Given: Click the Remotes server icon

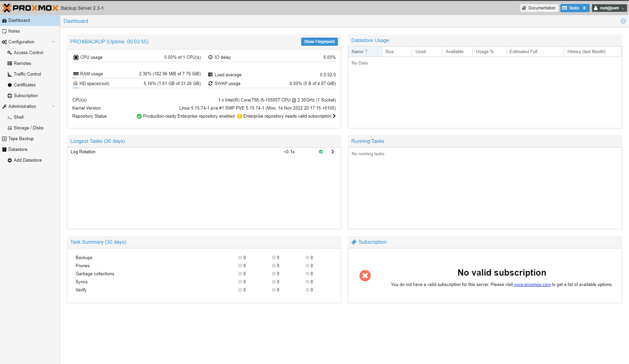Looking at the screenshot, I should point(10,64).
